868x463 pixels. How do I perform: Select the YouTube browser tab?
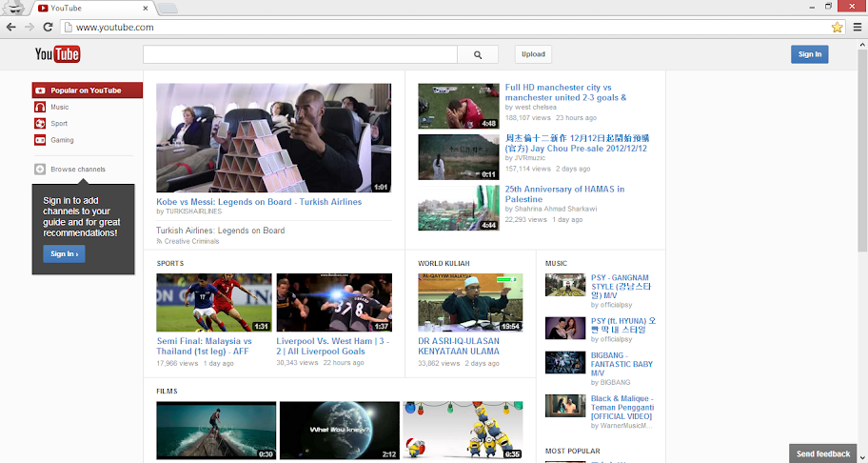(94, 9)
